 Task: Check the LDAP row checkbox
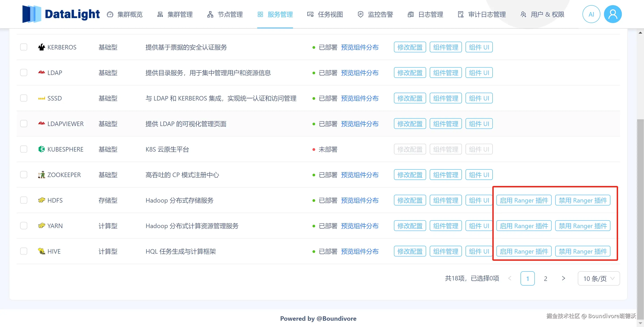click(24, 73)
